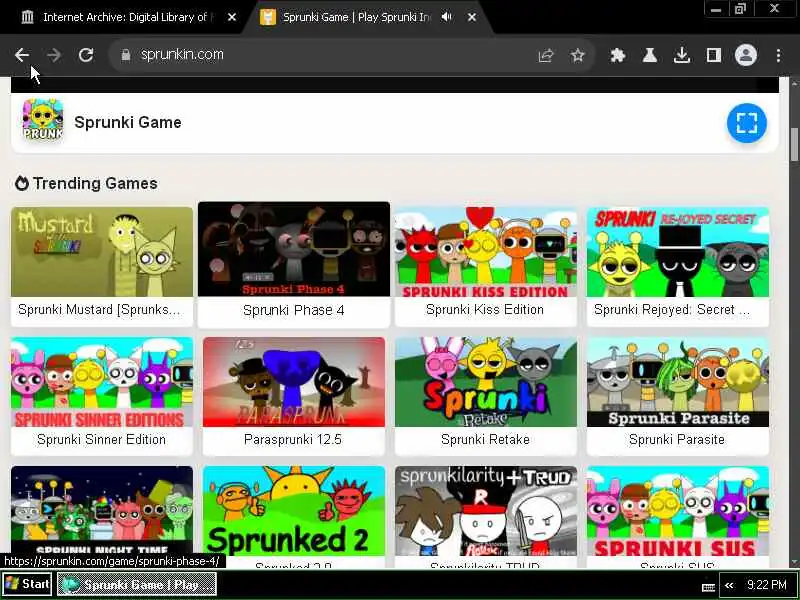The height and width of the screenshot is (600, 800).
Task: Open the Windows Start button
Action: click(27, 584)
